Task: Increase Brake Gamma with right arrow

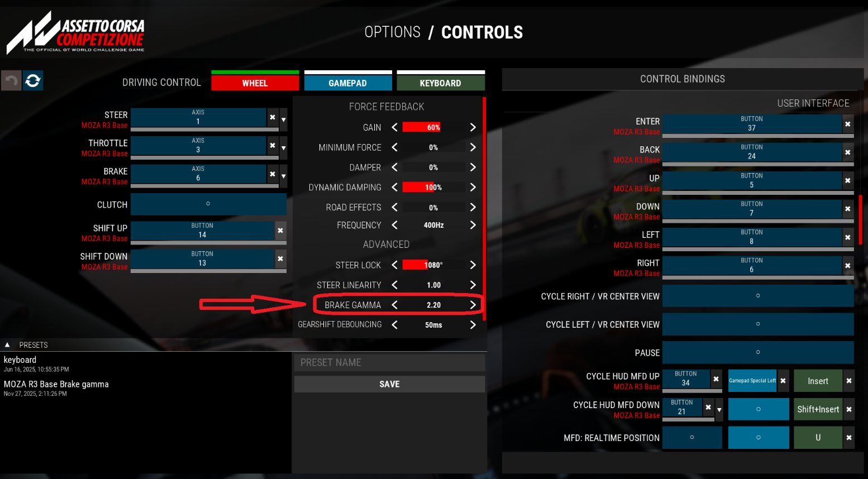Action: point(473,305)
